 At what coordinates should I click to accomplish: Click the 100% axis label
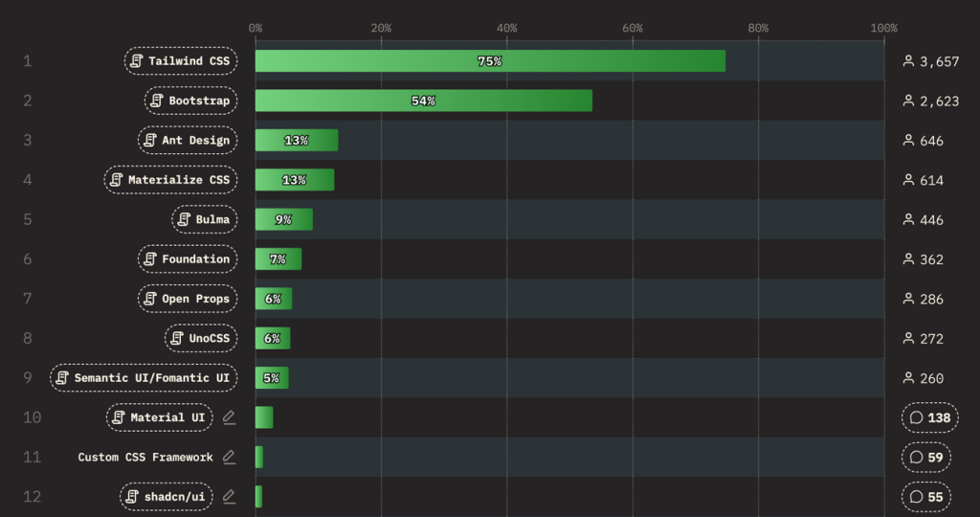pos(883,28)
